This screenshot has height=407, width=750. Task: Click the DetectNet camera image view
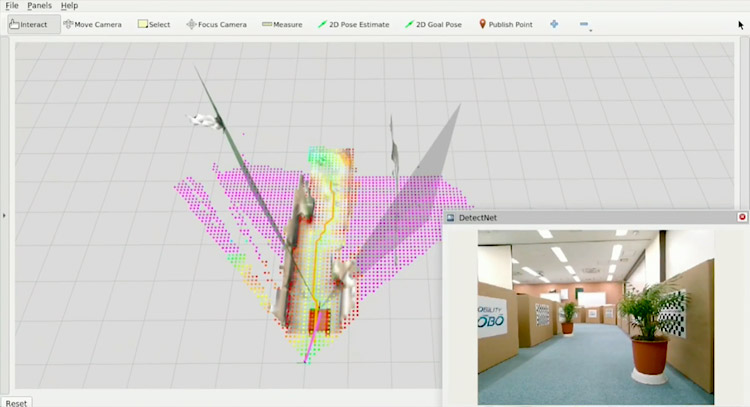point(595,316)
